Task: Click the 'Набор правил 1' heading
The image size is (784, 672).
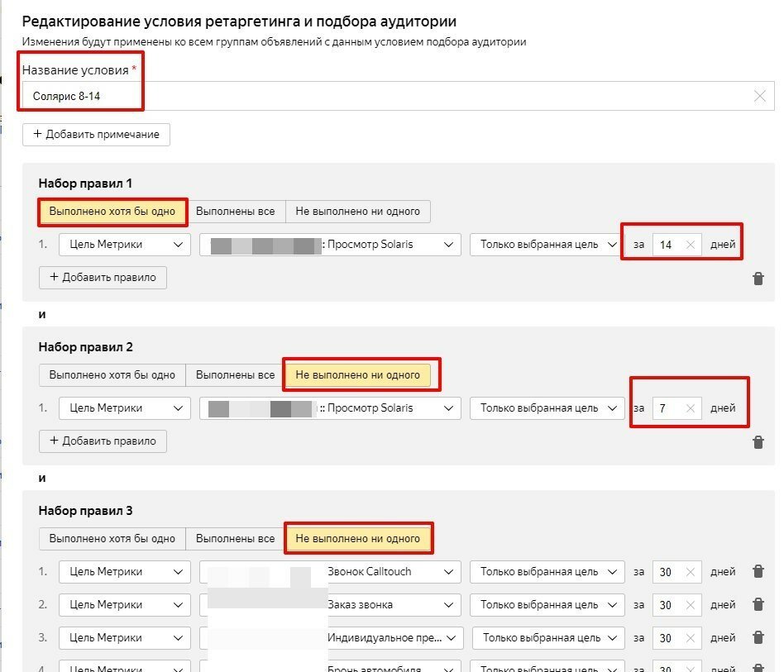Action: point(85,183)
